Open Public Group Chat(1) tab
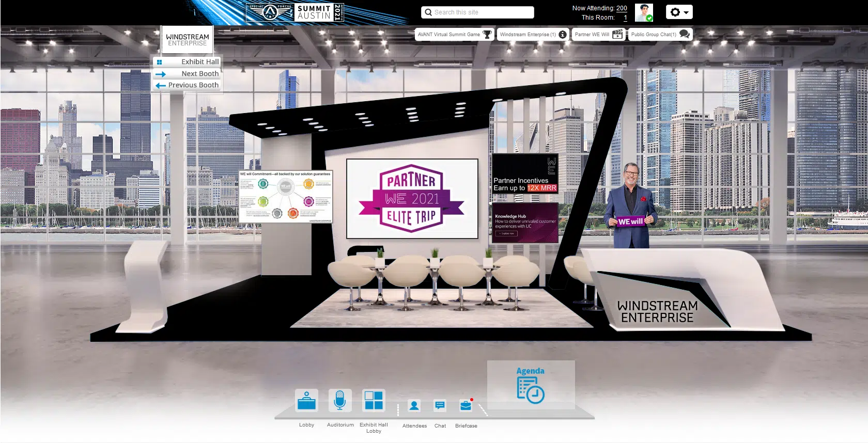The width and height of the screenshot is (868, 443). pos(660,35)
